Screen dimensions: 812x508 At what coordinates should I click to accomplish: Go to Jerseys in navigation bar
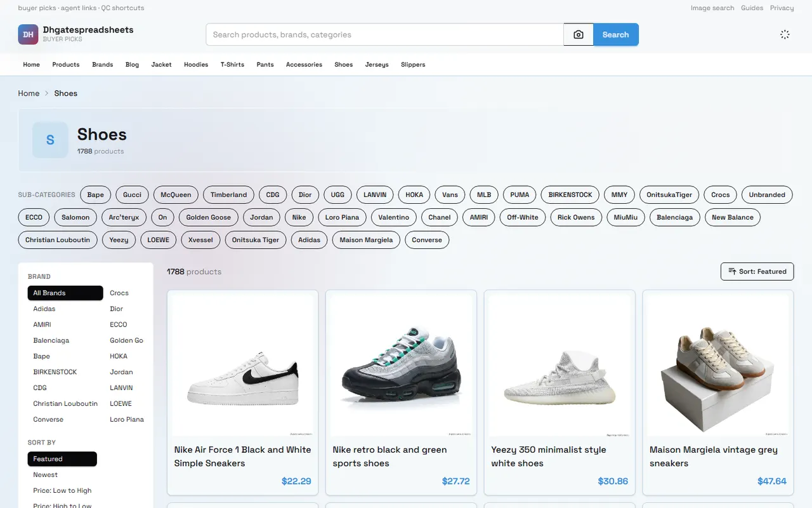point(377,64)
